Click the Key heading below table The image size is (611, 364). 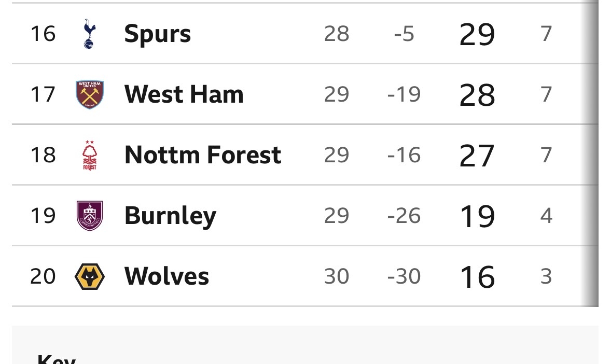(x=57, y=359)
